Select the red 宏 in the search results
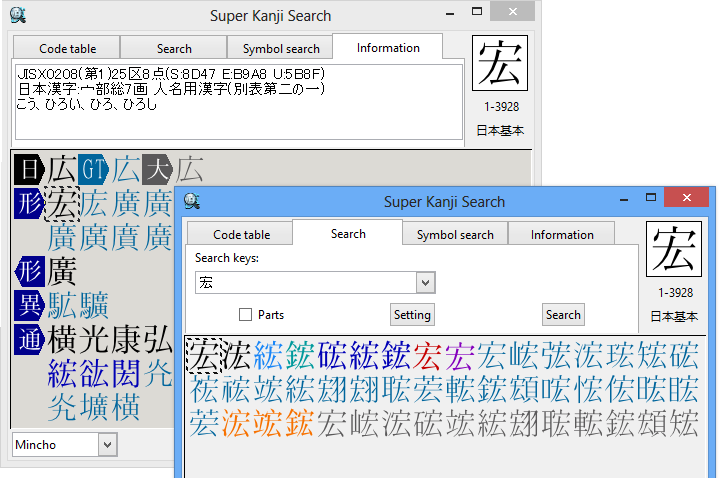Screen dimensions: 720x478 point(427,355)
